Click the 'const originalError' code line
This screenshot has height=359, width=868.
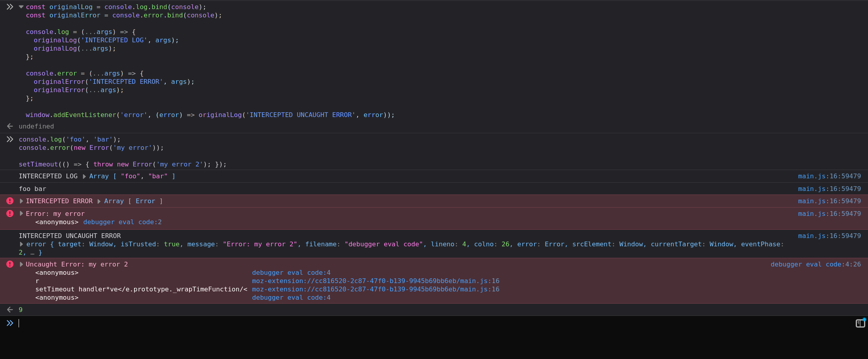(124, 15)
